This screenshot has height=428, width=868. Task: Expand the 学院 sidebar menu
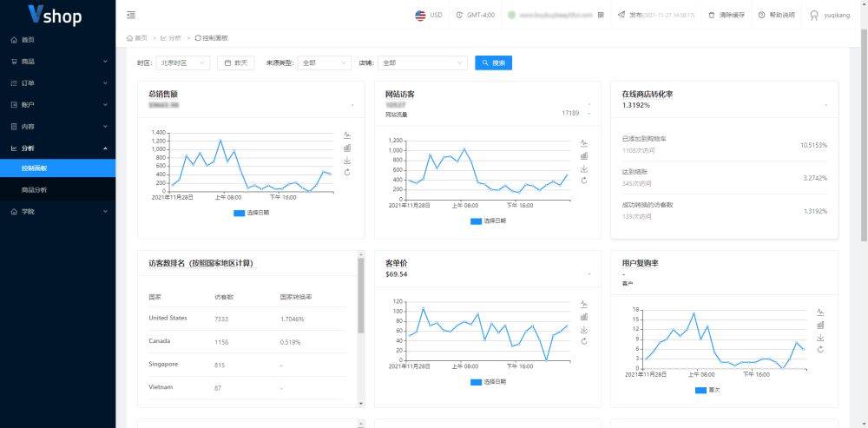[x=57, y=212]
